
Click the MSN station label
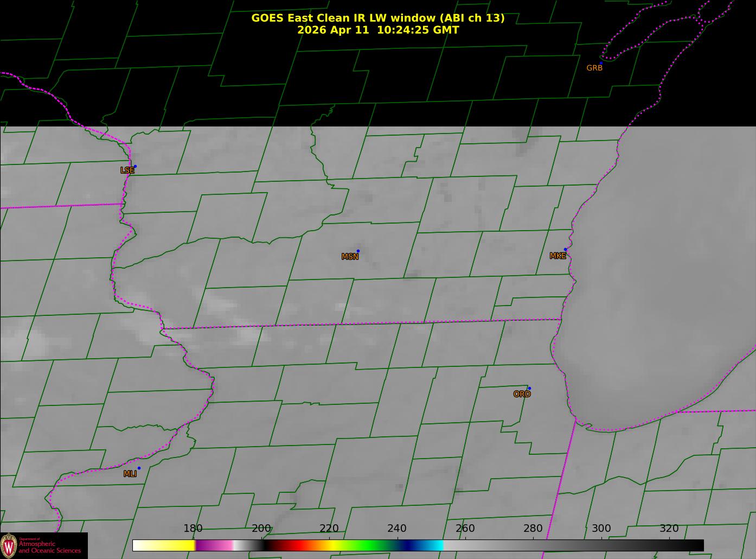coord(350,257)
